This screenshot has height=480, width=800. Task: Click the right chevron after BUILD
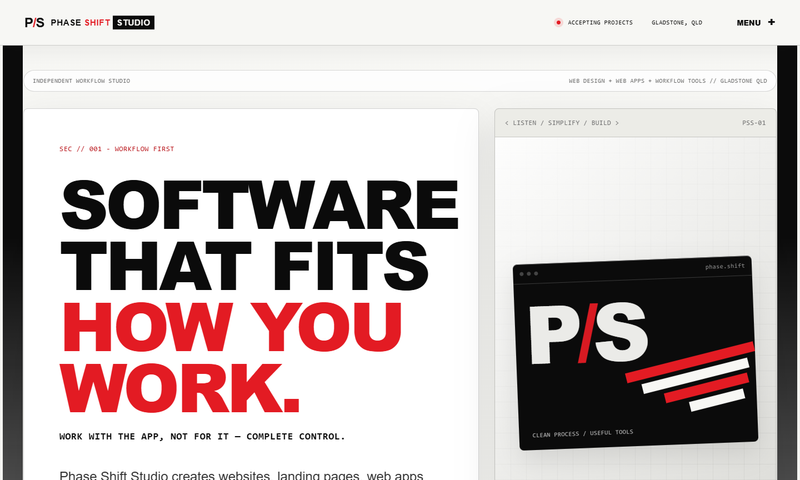617,123
